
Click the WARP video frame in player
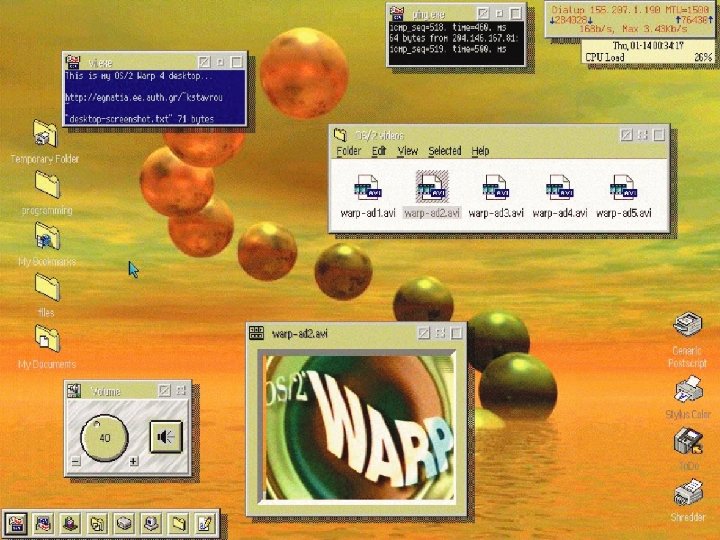pyautogui.click(x=358, y=427)
